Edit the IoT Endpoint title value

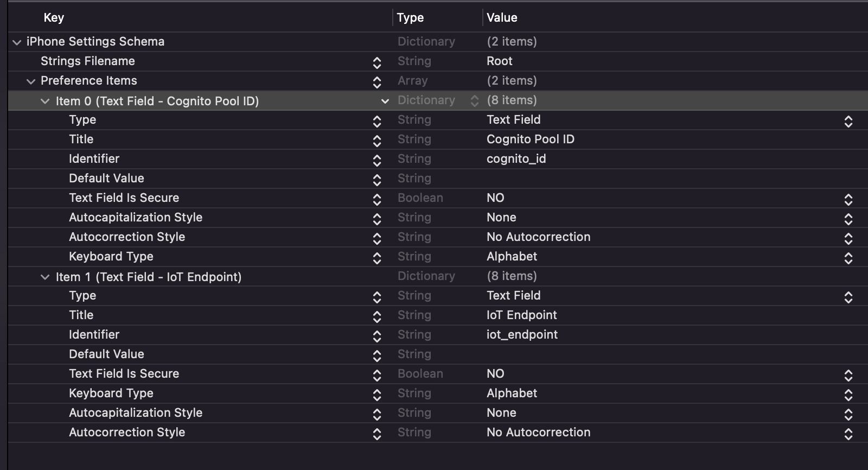522,315
